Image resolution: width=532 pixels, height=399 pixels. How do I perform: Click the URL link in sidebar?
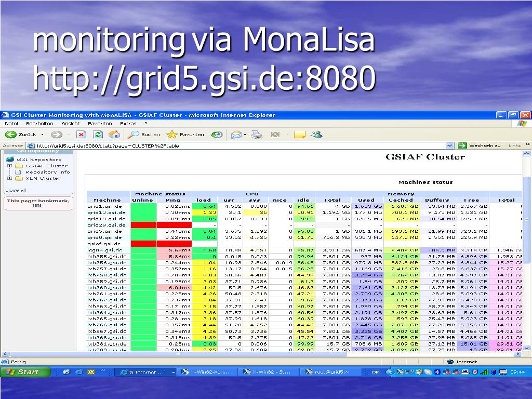click(37, 206)
